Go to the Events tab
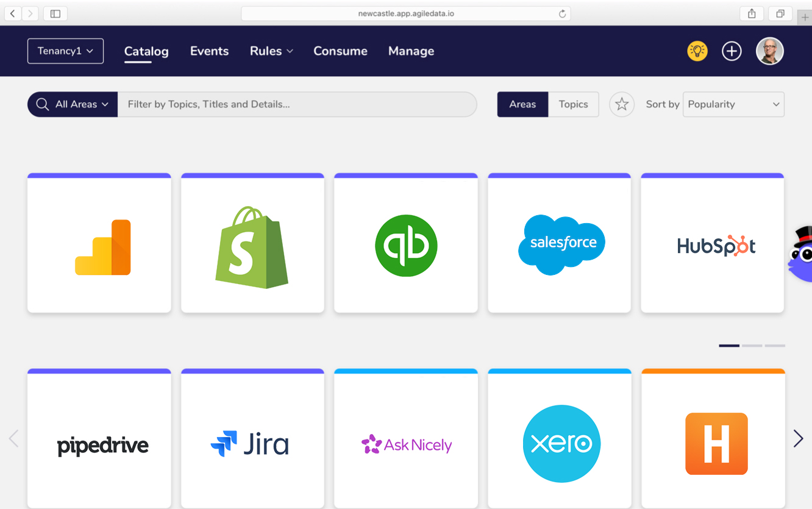Screen dimensions: 812x509 click(x=209, y=51)
